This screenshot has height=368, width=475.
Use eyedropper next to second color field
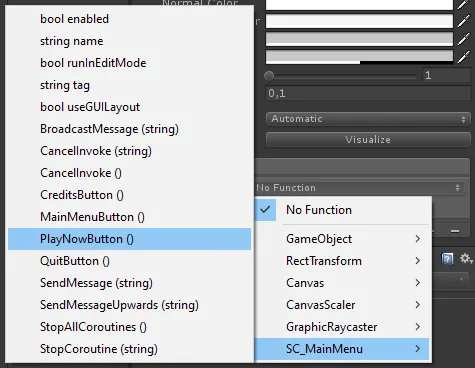click(x=463, y=22)
